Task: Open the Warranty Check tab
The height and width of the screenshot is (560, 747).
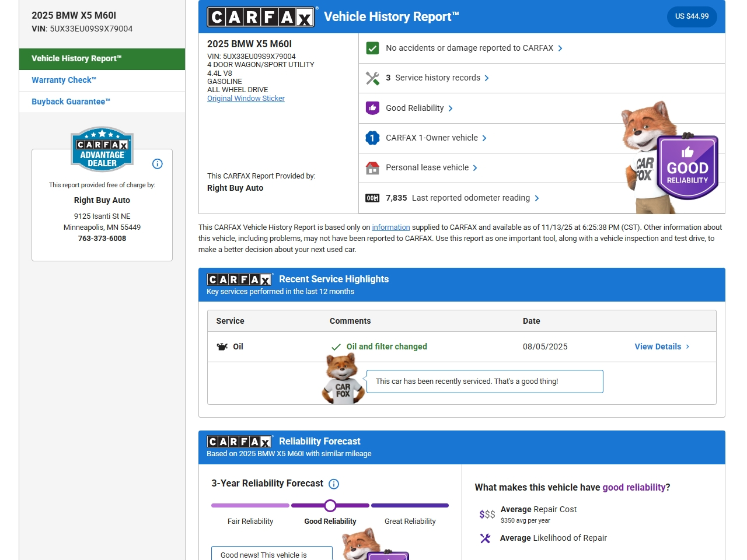Action: pos(64,80)
